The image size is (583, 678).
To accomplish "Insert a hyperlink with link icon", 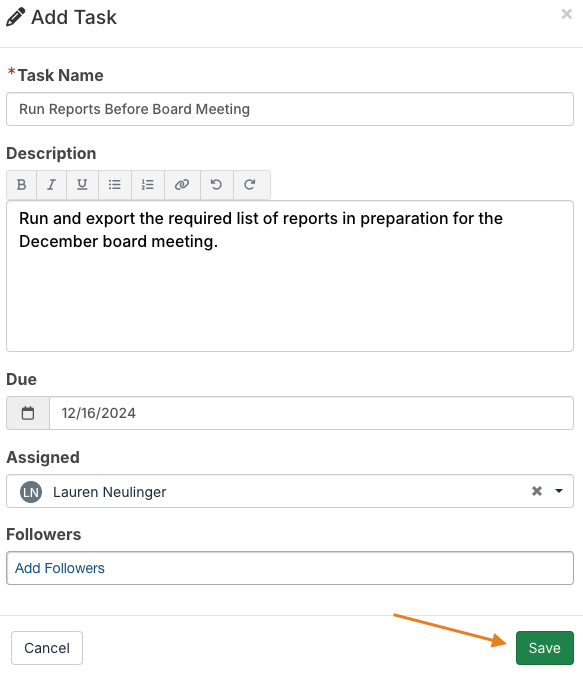I will (182, 185).
